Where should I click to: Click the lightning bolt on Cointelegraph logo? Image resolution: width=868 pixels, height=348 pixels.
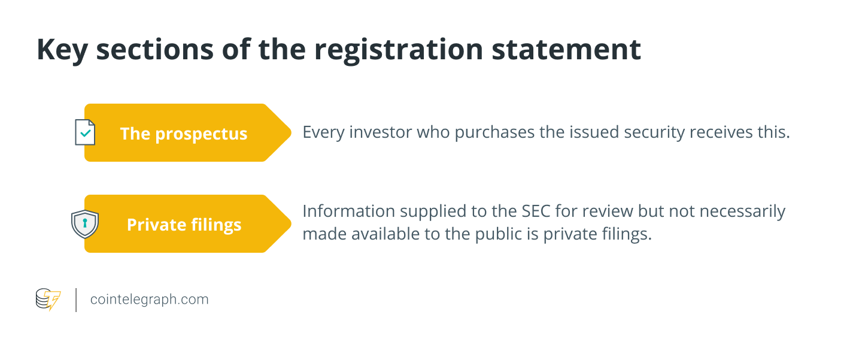54,301
